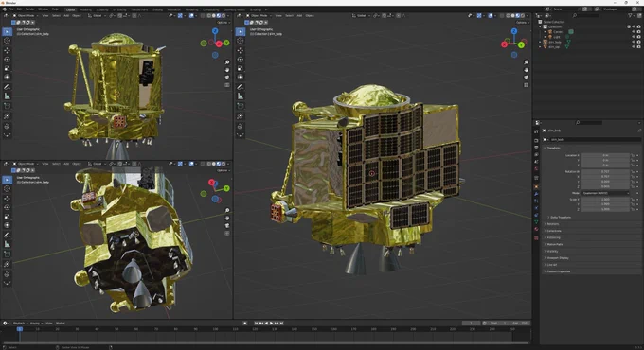Open the Keying popover in the timeline
The image size is (644, 350).
point(35,324)
